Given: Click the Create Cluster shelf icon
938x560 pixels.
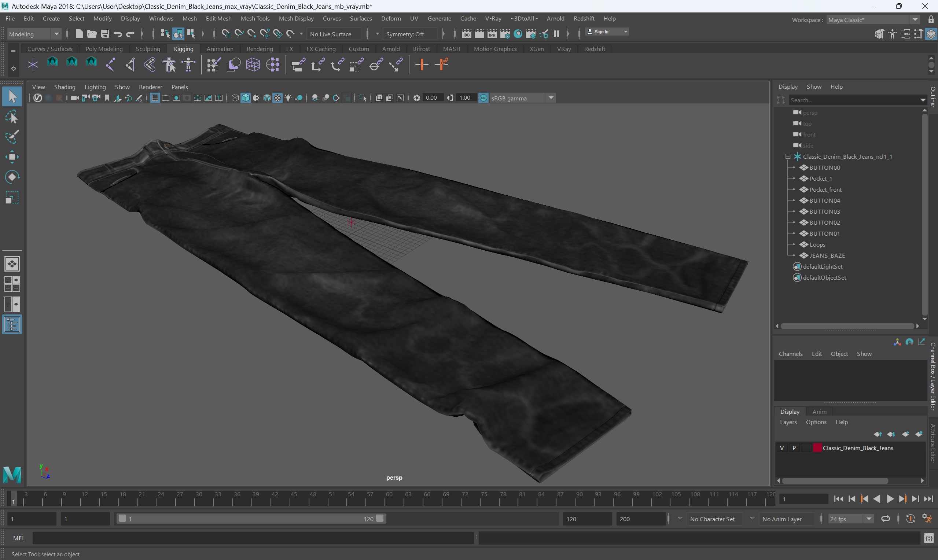Looking at the screenshot, I should 272,65.
